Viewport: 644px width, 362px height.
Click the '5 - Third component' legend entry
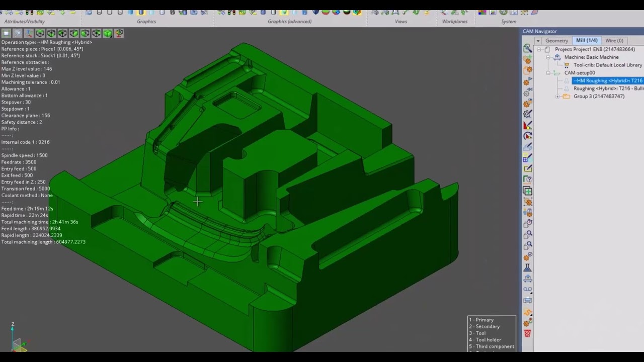(492, 346)
